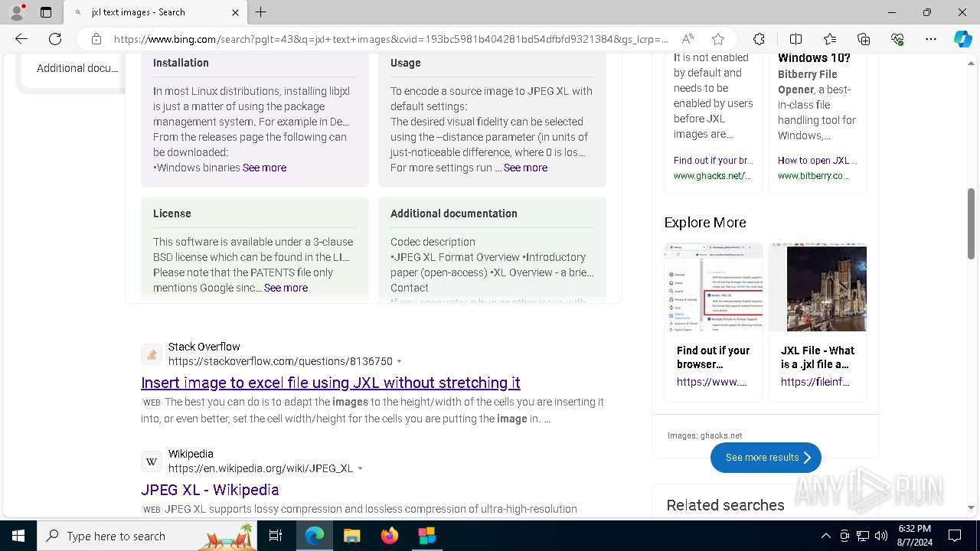Launch Firefox from taskbar

pos(390,536)
